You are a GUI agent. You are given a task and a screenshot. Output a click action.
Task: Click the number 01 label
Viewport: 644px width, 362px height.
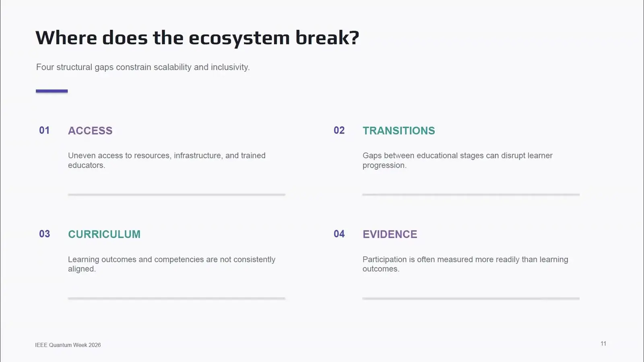[44, 130]
